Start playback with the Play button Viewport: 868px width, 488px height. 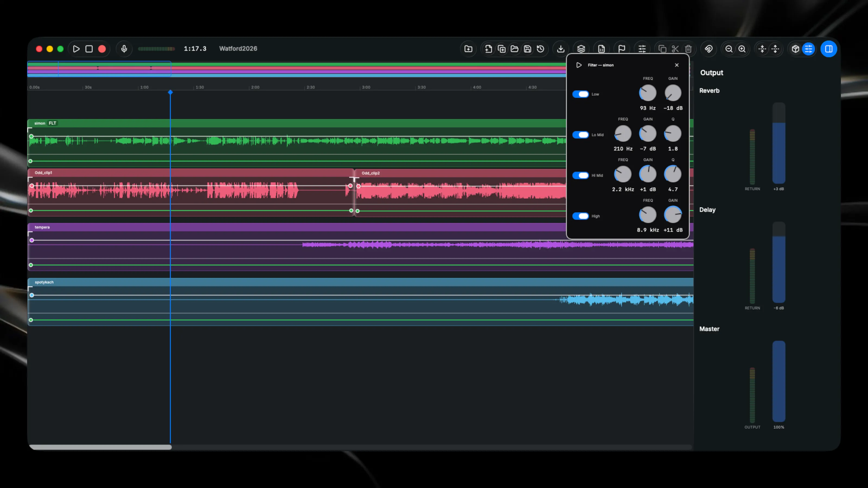coord(76,49)
